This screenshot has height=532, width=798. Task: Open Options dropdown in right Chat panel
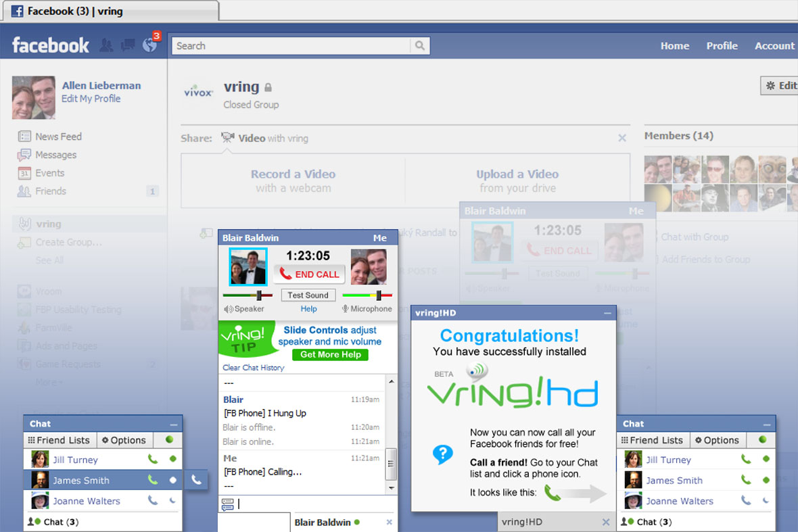click(x=717, y=440)
